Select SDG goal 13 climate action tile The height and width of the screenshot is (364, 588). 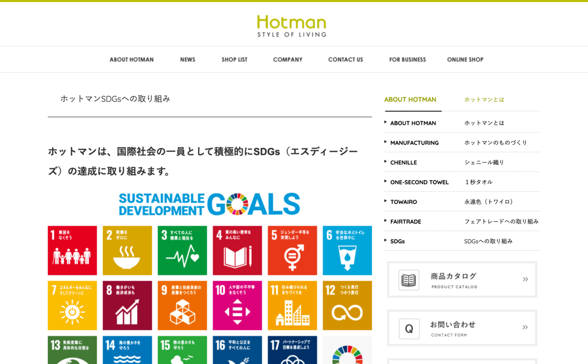[x=72, y=350]
